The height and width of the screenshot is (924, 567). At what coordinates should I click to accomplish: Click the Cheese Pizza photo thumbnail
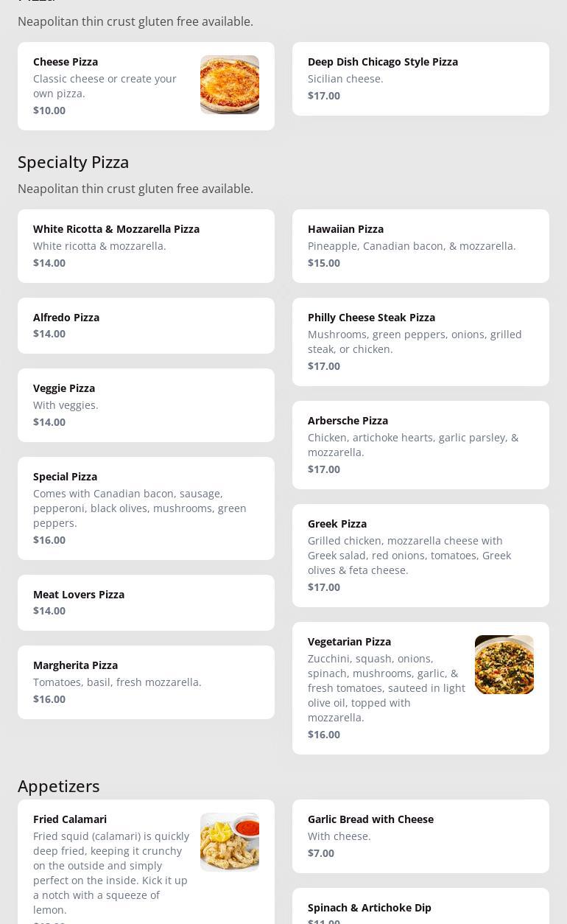(229, 85)
